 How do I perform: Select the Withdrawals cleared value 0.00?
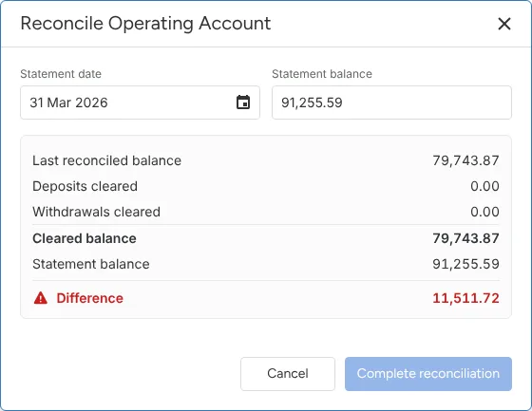[484, 212]
